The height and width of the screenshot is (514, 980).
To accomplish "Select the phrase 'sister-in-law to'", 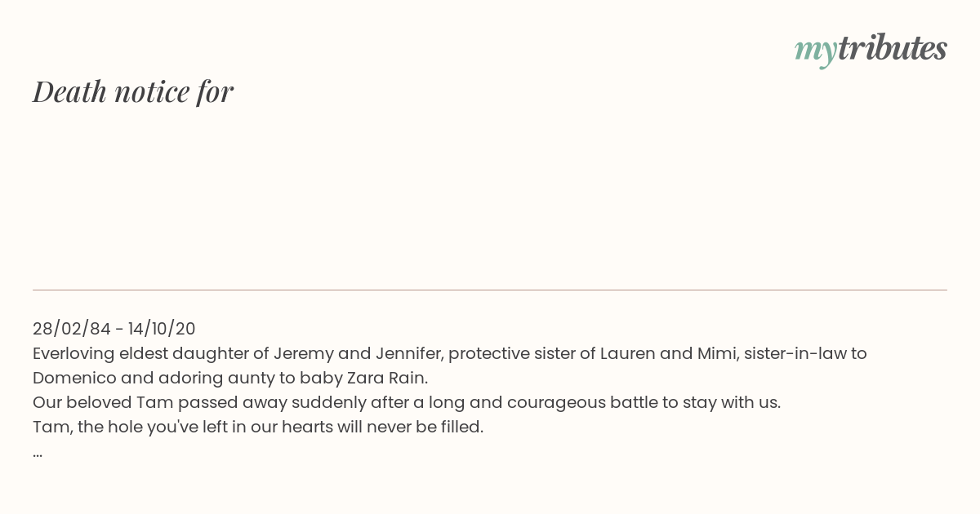I will tap(805, 353).
